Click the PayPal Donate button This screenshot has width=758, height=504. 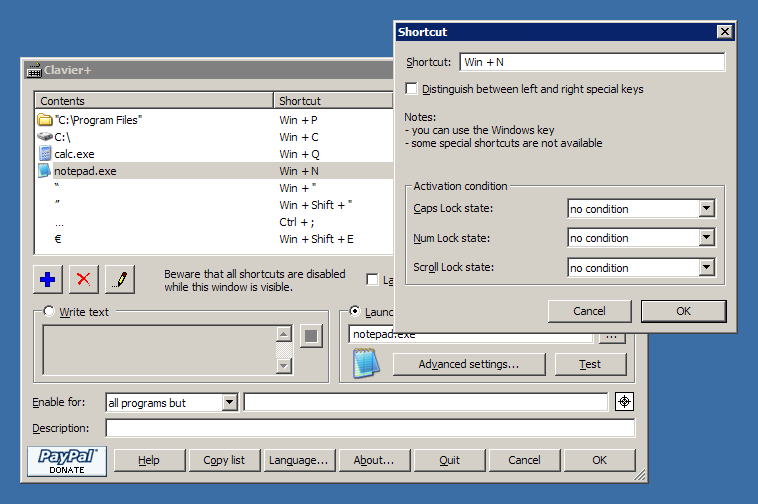[68, 460]
